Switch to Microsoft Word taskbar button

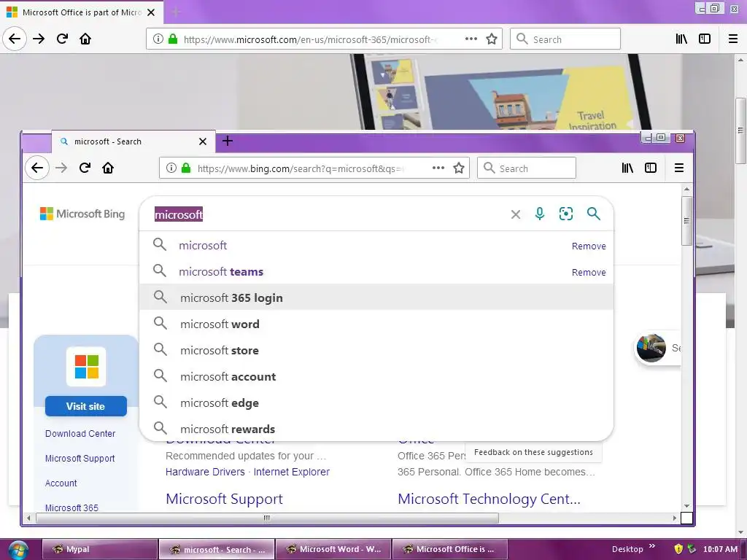tap(333, 549)
